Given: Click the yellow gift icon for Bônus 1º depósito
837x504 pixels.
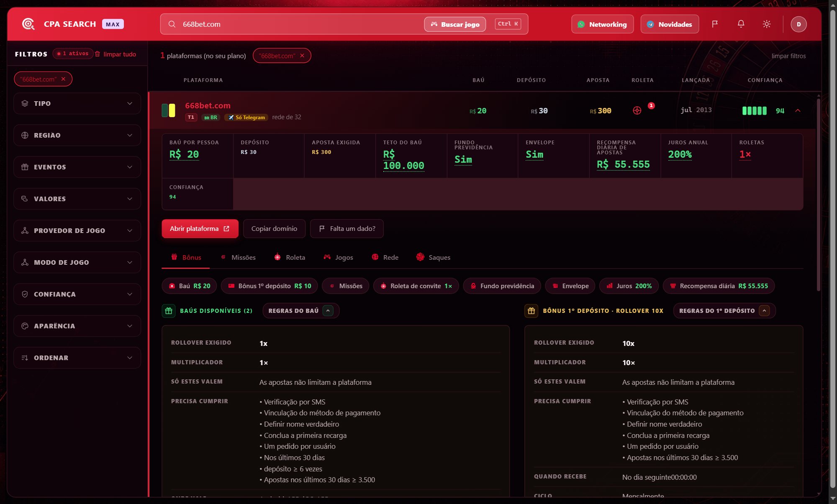Looking at the screenshot, I should click(531, 311).
